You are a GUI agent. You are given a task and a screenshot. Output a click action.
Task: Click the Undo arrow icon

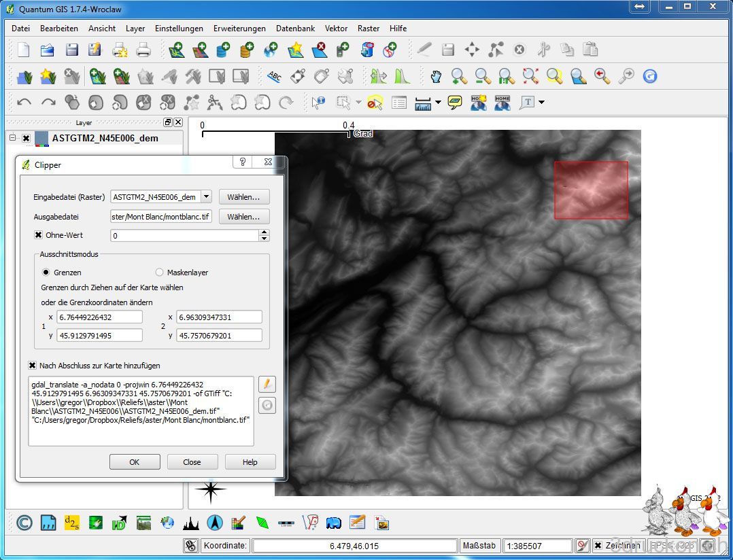pos(24,103)
